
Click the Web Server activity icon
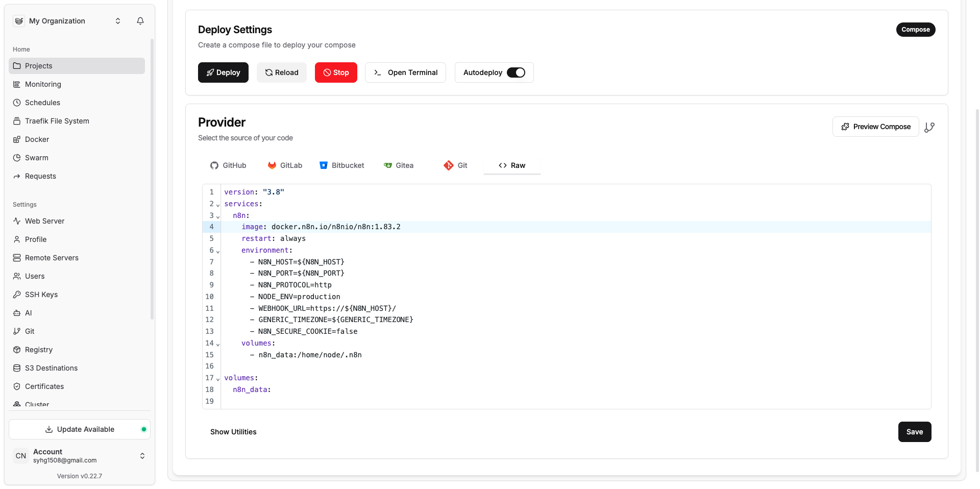click(x=17, y=221)
